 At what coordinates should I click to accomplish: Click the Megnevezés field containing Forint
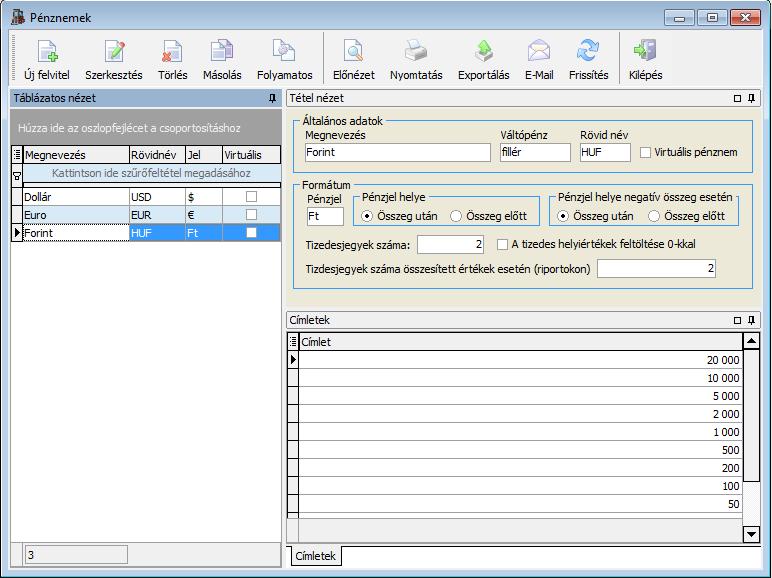tap(398, 153)
